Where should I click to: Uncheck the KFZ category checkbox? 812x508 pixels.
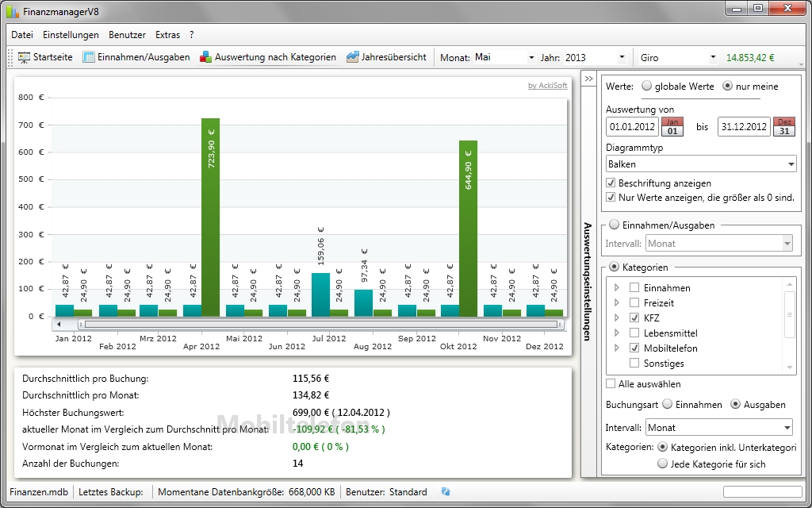pyautogui.click(x=634, y=317)
